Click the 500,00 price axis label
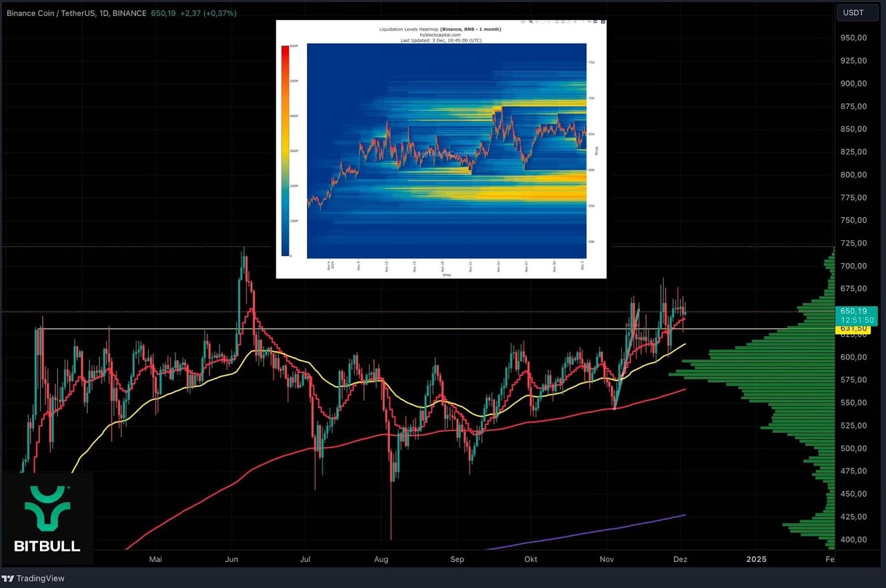 click(x=853, y=448)
